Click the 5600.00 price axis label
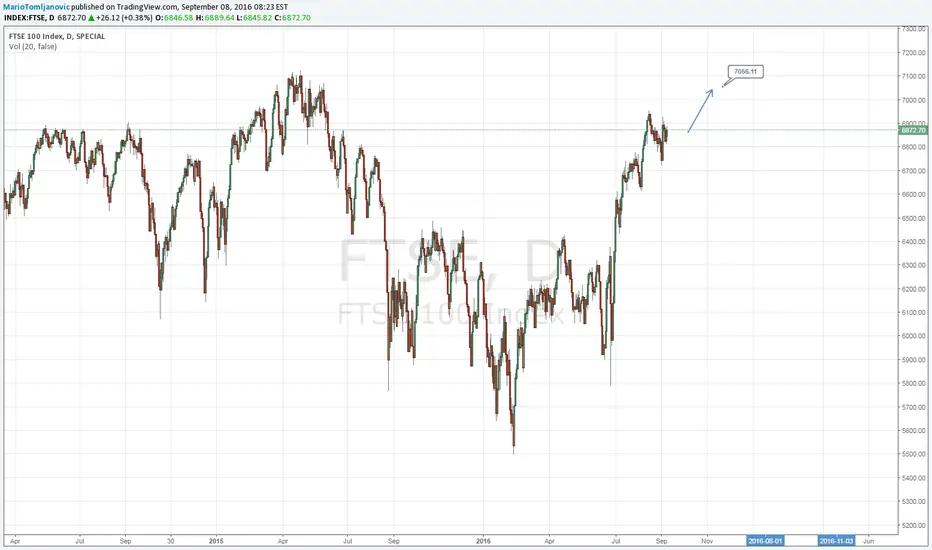The width and height of the screenshot is (932, 550). pos(914,430)
